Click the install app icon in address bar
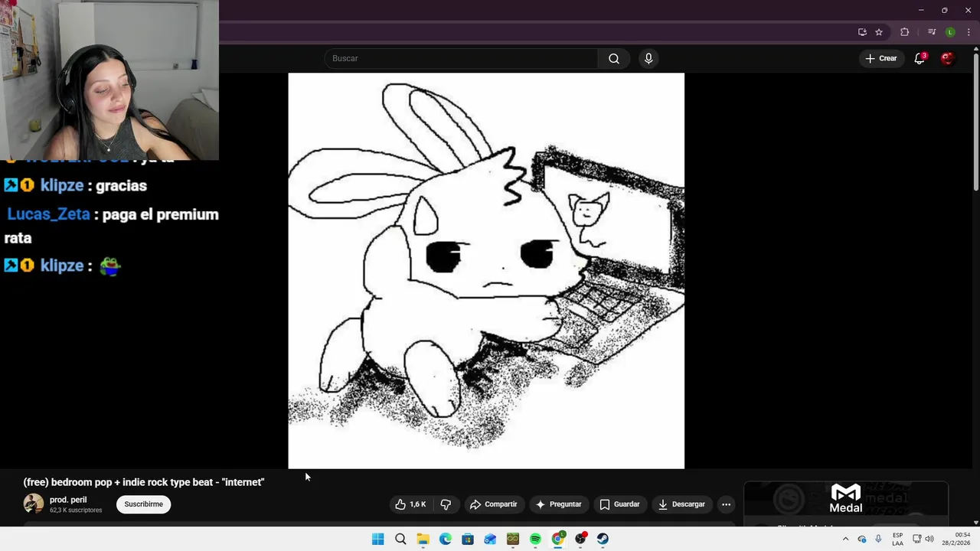This screenshot has width=980, height=551. [x=862, y=32]
